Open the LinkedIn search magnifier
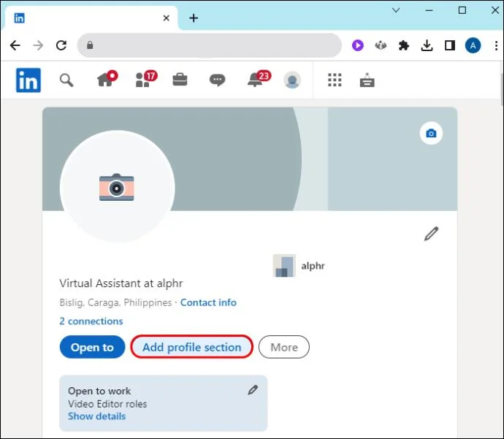 [66, 80]
